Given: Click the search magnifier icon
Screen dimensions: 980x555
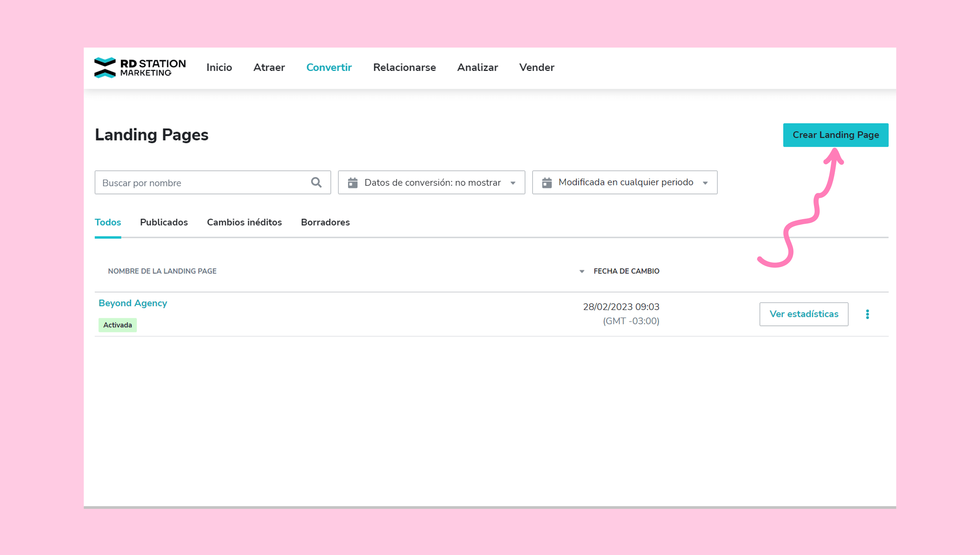Looking at the screenshot, I should click(316, 183).
